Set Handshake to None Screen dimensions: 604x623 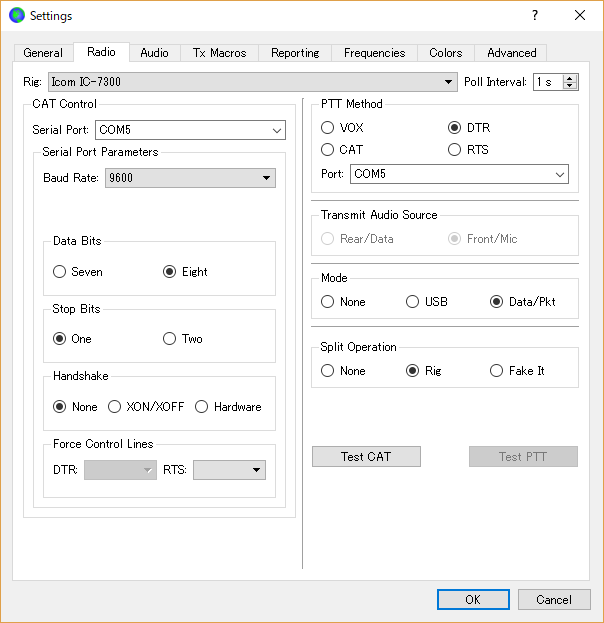tap(75, 406)
